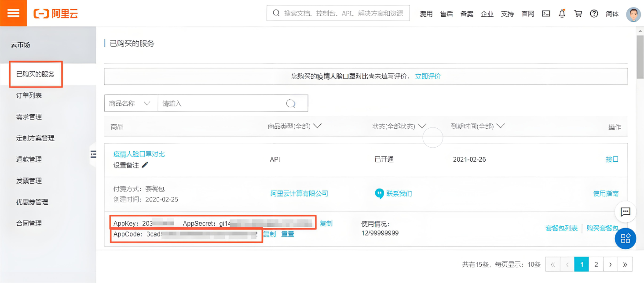
Task: Open 发票管理 in sidebar
Action: [29, 181]
